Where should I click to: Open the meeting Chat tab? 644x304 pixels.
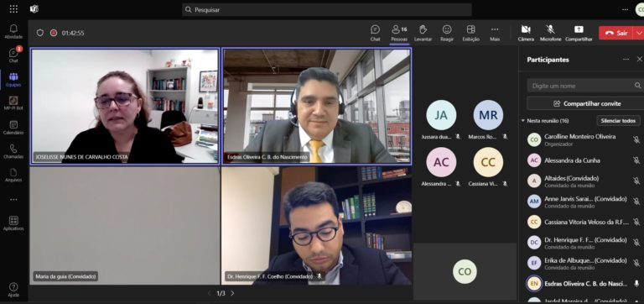(x=375, y=33)
